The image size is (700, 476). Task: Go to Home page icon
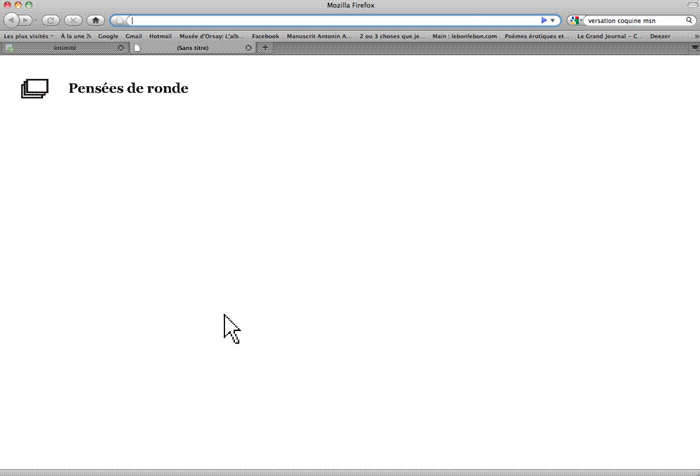tap(96, 20)
